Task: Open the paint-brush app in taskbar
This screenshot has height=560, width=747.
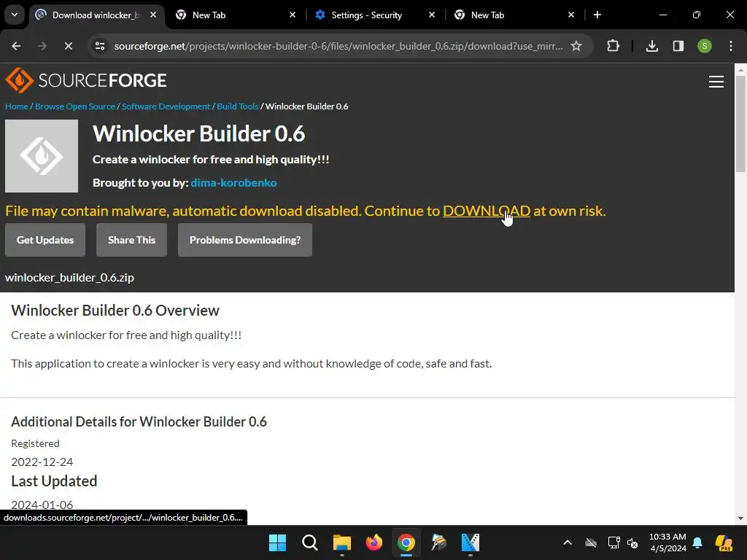Action: [x=438, y=542]
